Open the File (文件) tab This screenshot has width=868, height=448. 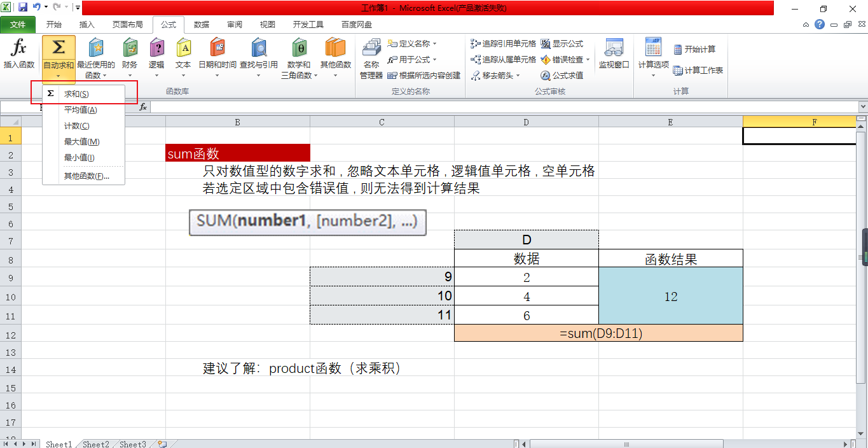tap(18, 25)
